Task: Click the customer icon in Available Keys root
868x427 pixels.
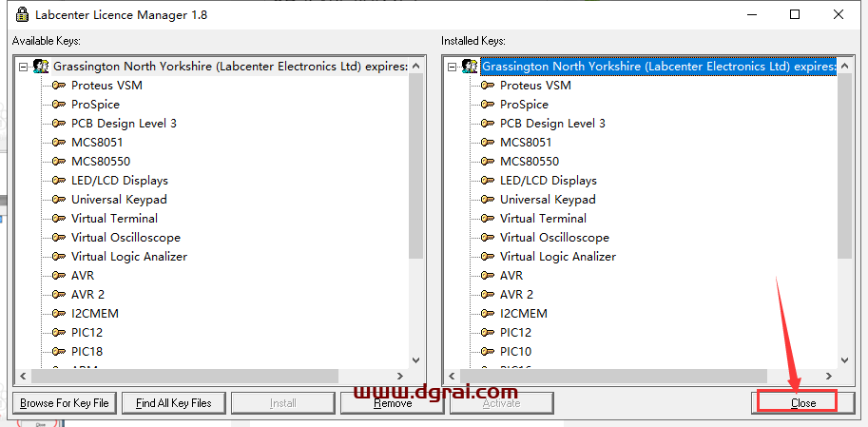Action: point(41,67)
